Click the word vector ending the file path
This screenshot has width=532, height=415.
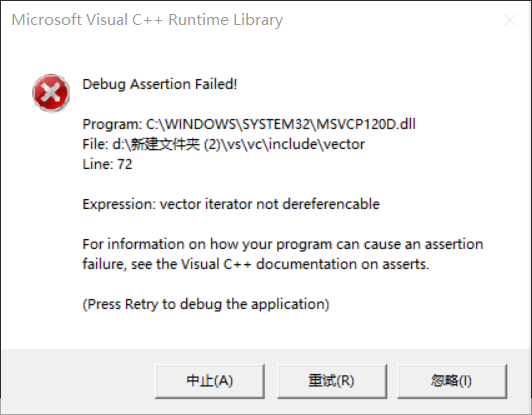(344, 144)
